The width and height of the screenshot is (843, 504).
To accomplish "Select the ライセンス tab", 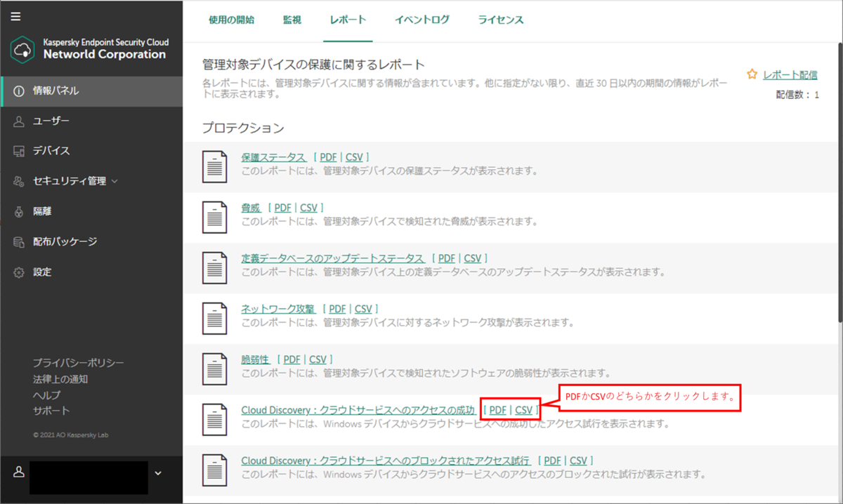I will point(499,20).
